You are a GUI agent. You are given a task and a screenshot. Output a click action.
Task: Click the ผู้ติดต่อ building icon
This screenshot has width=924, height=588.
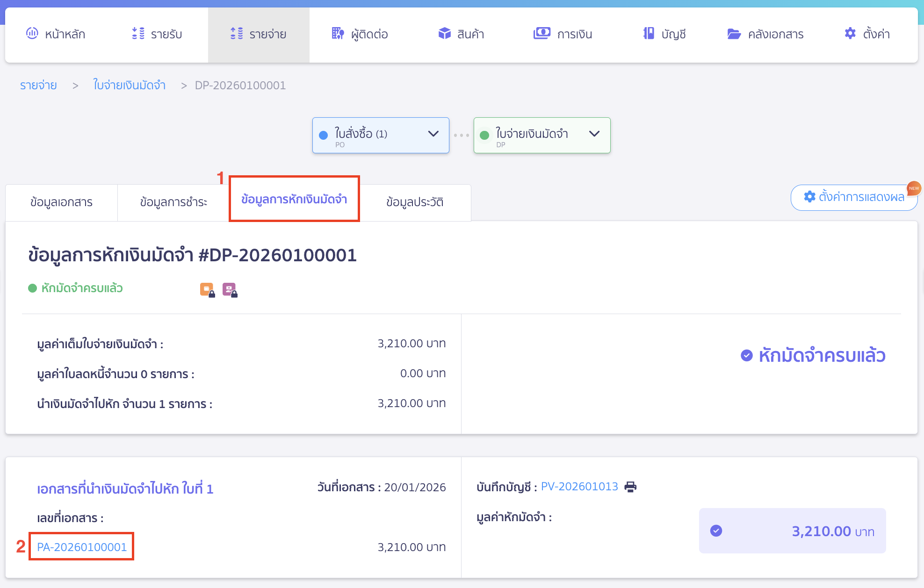pyautogui.click(x=338, y=34)
